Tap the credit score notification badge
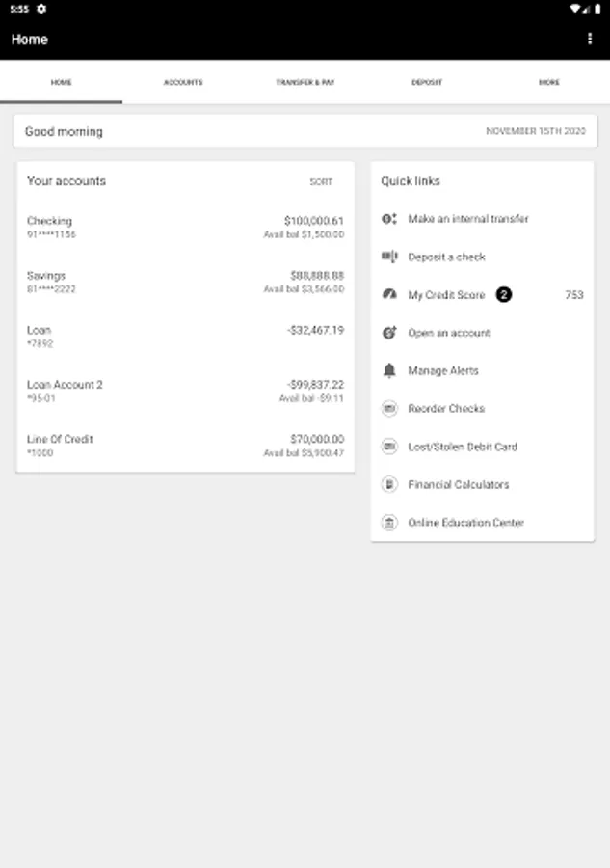Screen dimensions: 610x868 [504, 295]
